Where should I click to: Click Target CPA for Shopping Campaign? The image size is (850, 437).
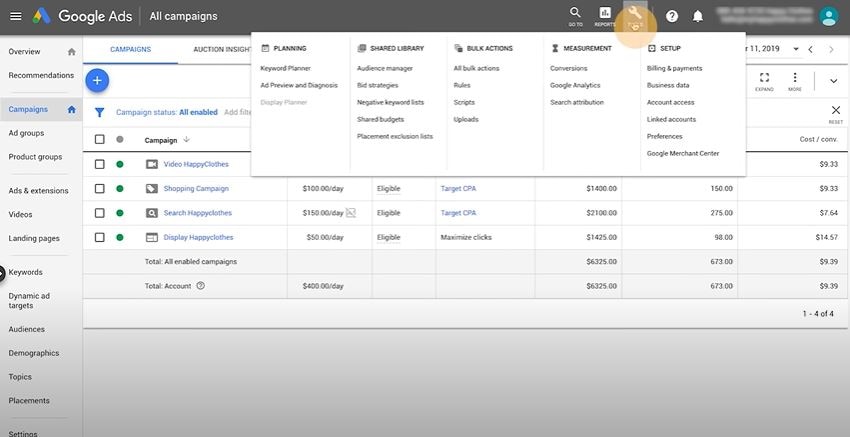pos(459,189)
